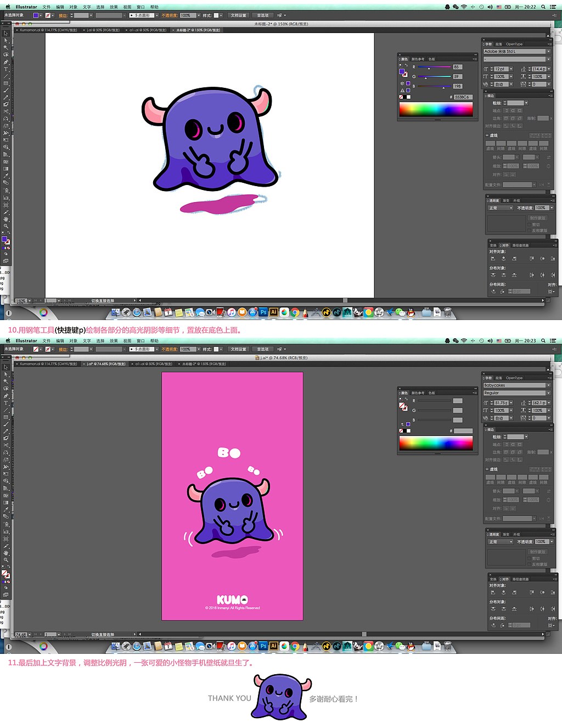Select the Type tool in the 74.68% document toolbar
Screen dimensions: 562x728
pos(6,403)
